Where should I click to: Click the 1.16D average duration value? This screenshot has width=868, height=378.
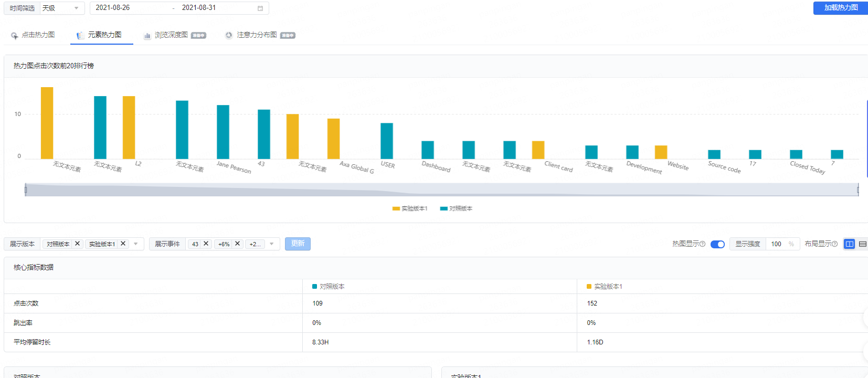595,342
